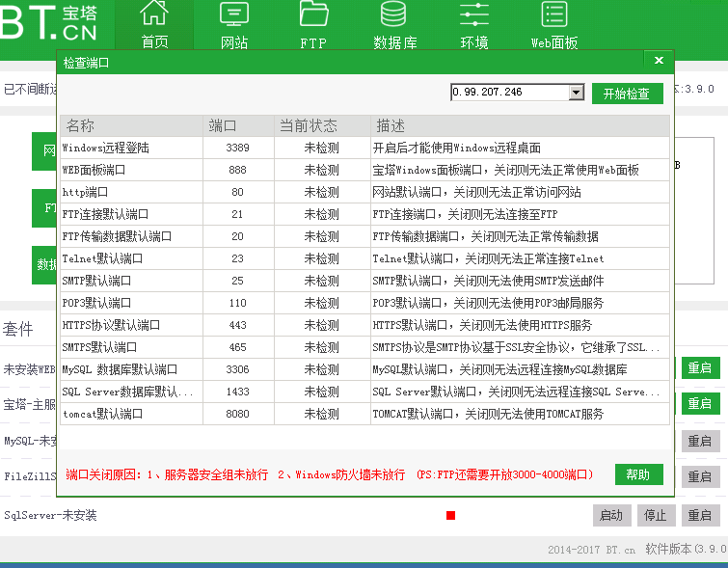The image size is (728, 568).
Task: Click the 2014-2017 BT.cn footer text
Action: pos(591,550)
